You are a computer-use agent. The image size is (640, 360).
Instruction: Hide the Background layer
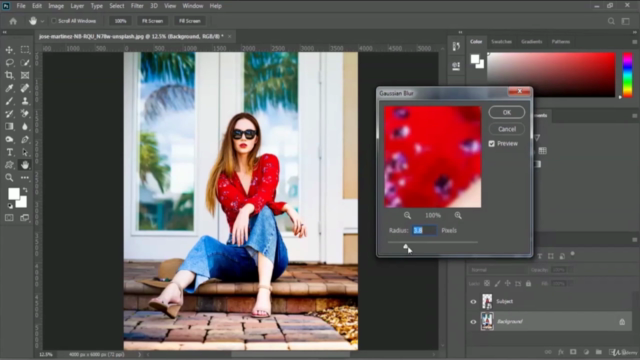coord(473,322)
